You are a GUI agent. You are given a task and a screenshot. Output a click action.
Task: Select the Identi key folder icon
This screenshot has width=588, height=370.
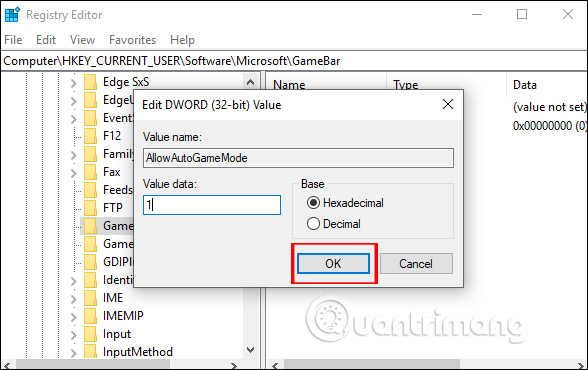click(90, 280)
